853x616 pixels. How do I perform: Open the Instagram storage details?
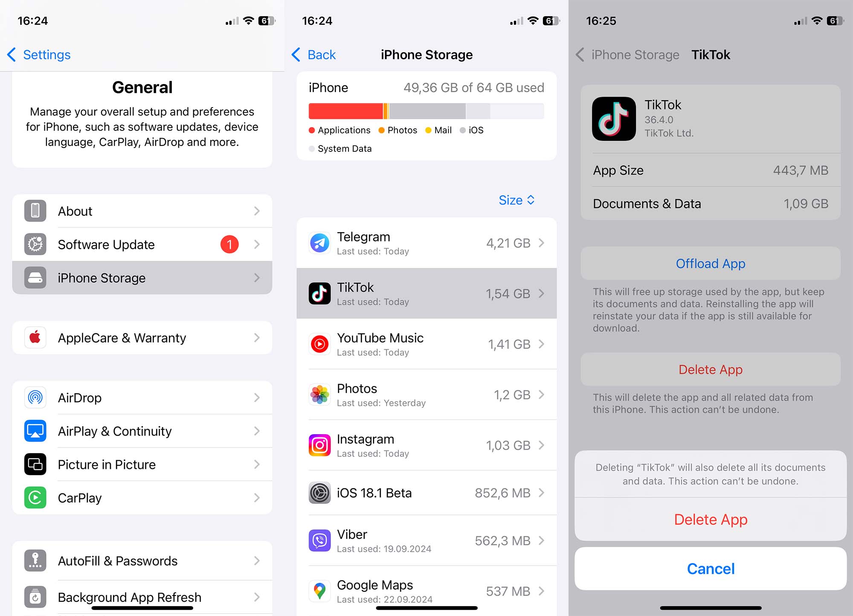(427, 443)
